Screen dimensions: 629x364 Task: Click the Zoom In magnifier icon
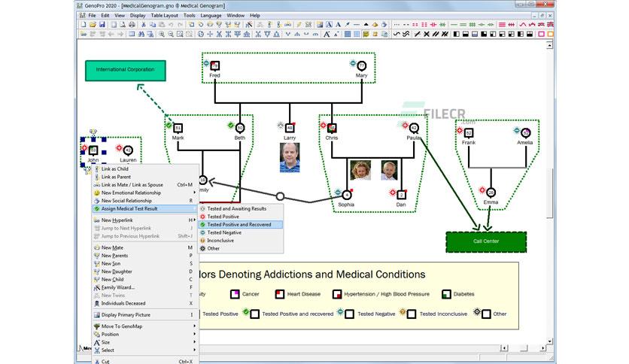click(161, 34)
